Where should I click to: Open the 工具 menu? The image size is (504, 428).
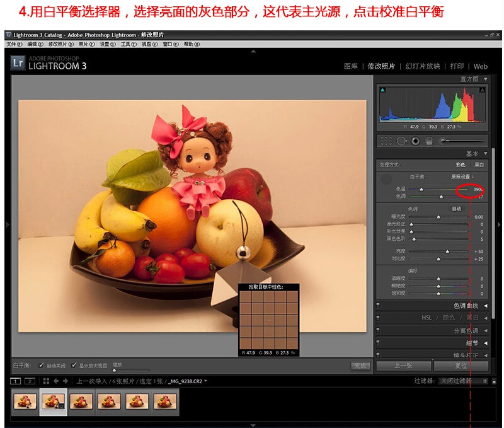coord(129,44)
